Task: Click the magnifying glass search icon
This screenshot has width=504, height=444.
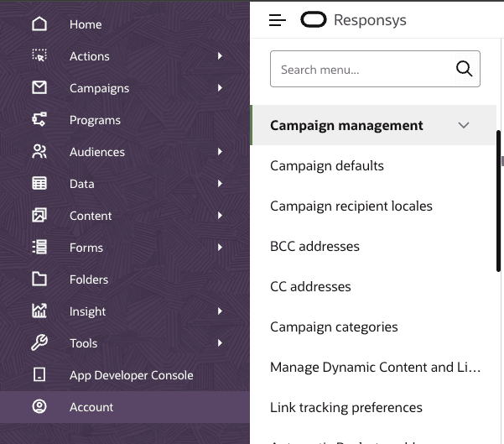Action: 464,69
